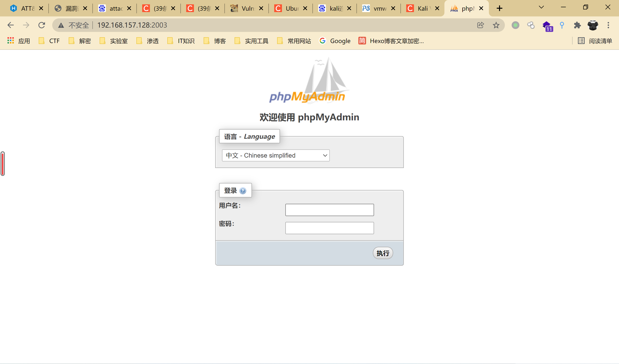619x364 pixels.
Task: Open the CTF bookmark folder
Action: point(49,41)
